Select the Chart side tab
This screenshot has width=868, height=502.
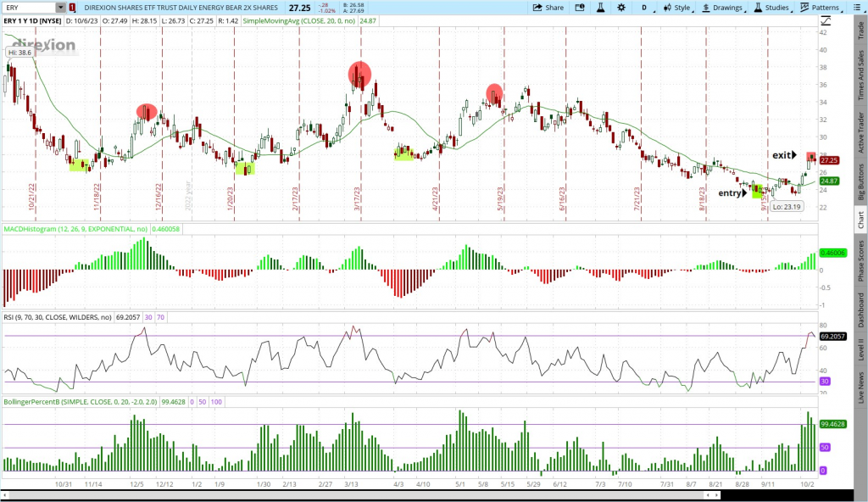point(861,220)
